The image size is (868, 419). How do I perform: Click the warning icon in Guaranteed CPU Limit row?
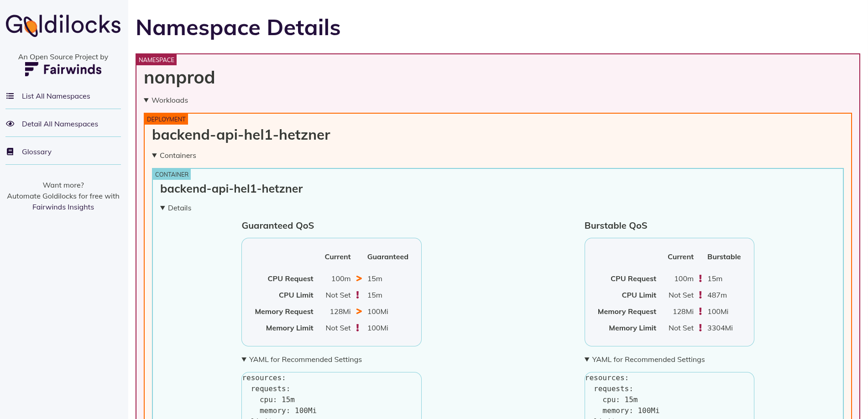coord(358,295)
